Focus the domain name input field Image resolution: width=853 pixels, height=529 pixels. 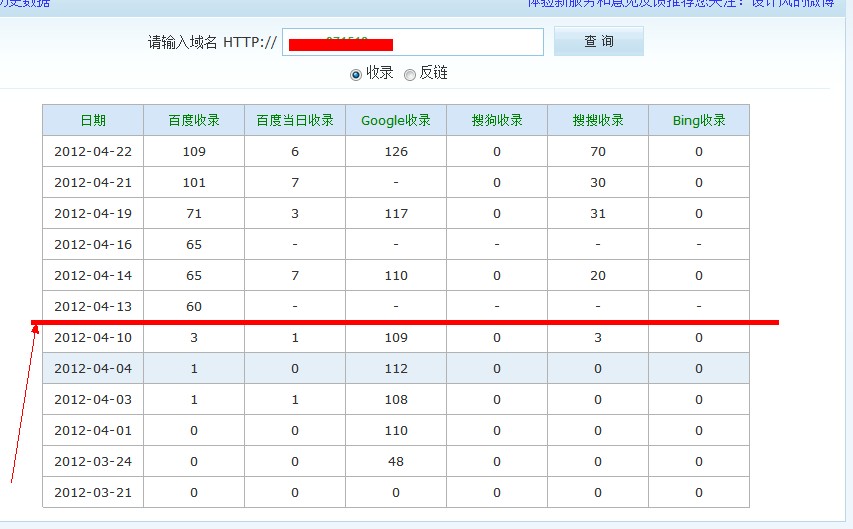[x=413, y=42]
